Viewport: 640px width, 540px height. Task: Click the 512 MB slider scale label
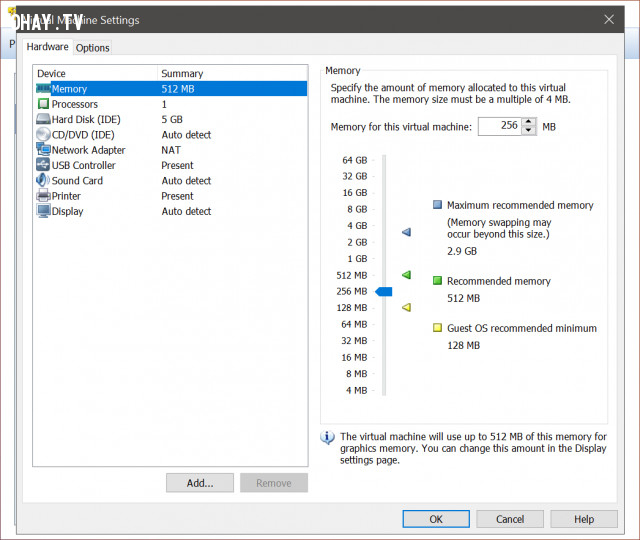pyautogui.click(x=352, y=275)
